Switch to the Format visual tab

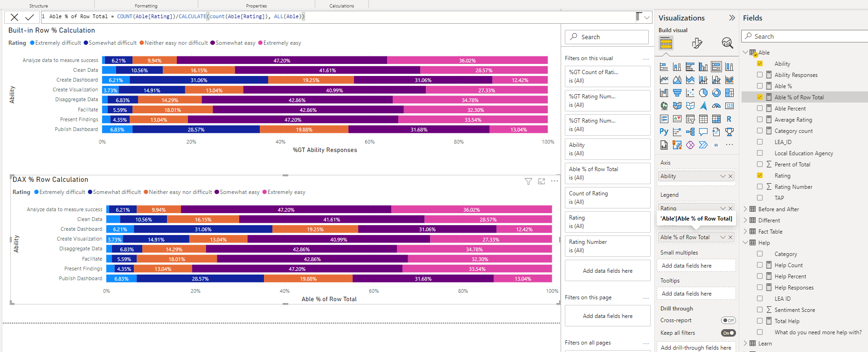tap(697, 43)
